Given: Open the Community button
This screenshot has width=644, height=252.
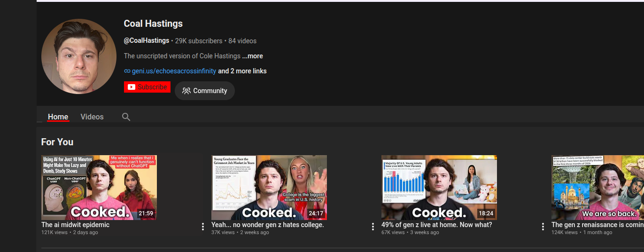Looking at the screenshot, I should coord(205,91).
